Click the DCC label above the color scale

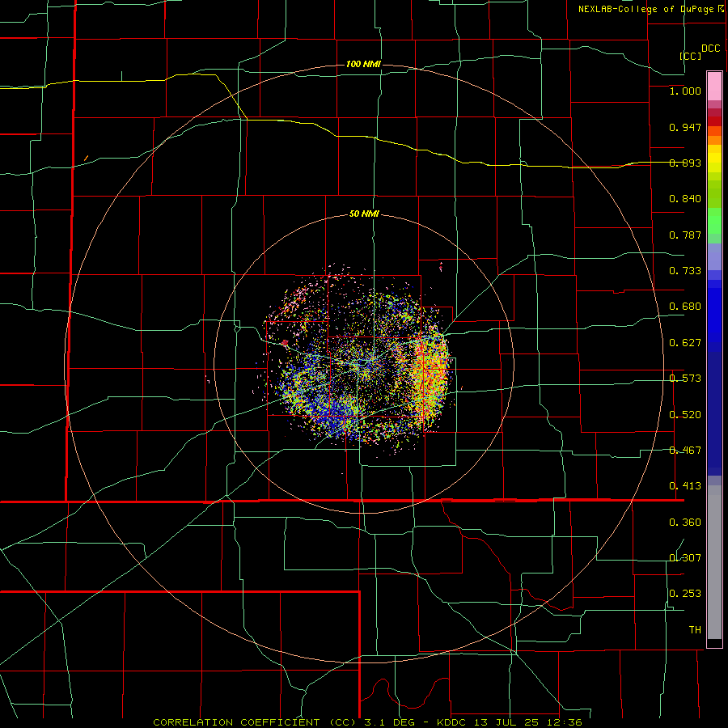[x=710, y=49]
